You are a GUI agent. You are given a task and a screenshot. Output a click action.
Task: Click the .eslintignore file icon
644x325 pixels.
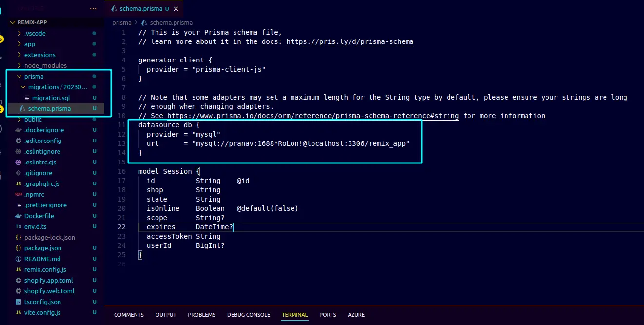(x=19, y=151)
